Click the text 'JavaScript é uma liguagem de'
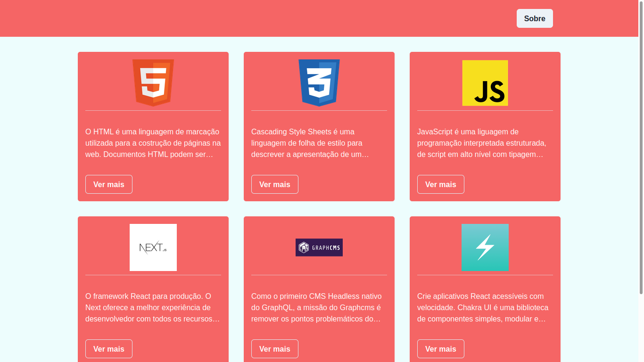644x362 pixels. (468, 132)
